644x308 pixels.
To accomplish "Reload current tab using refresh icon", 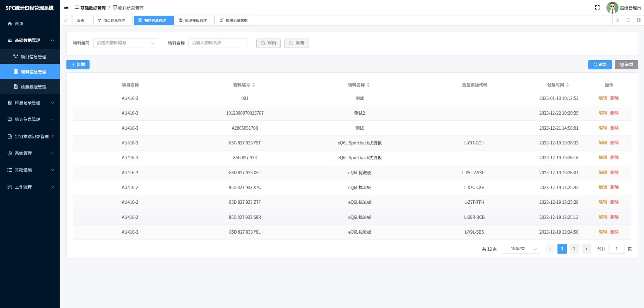I will pos(628,20).
